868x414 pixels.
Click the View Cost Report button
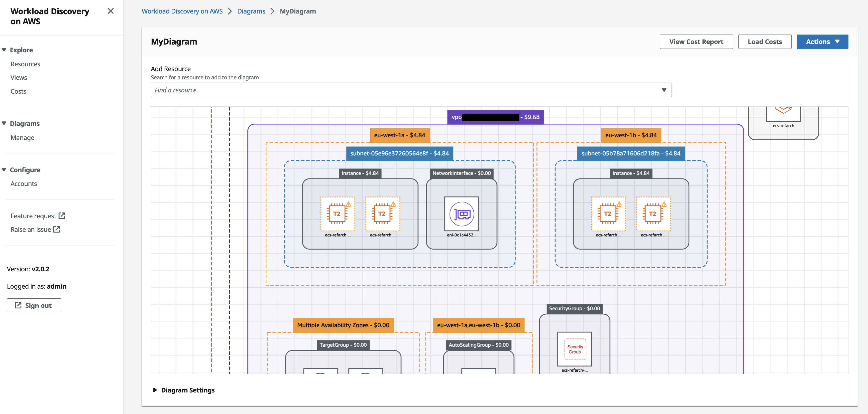pyautogui.click(x=696, y=41)
